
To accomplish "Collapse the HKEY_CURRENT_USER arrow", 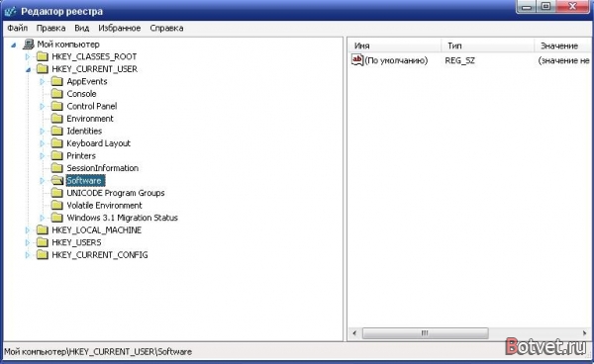I will (x=28, y=69).
